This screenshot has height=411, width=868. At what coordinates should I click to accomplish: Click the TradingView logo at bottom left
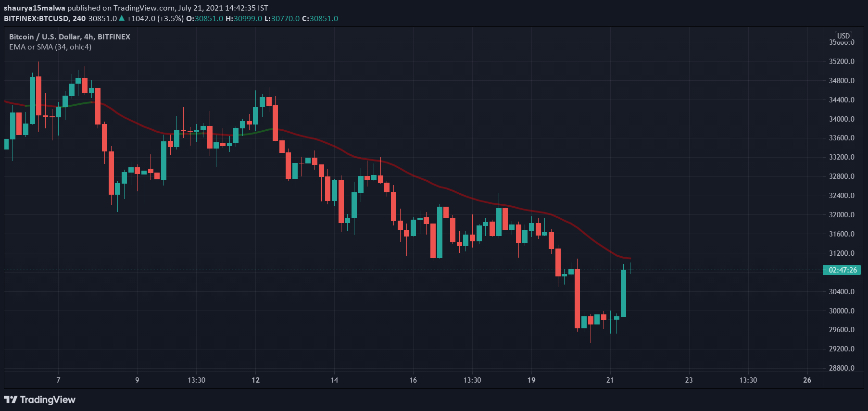click(39, 399)
